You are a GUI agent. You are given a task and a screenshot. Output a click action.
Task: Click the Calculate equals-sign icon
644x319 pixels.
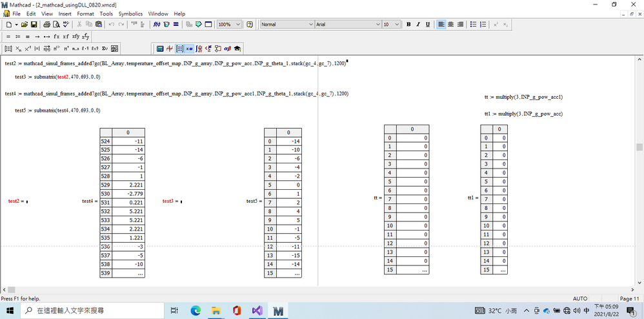[x=176, y=25]
